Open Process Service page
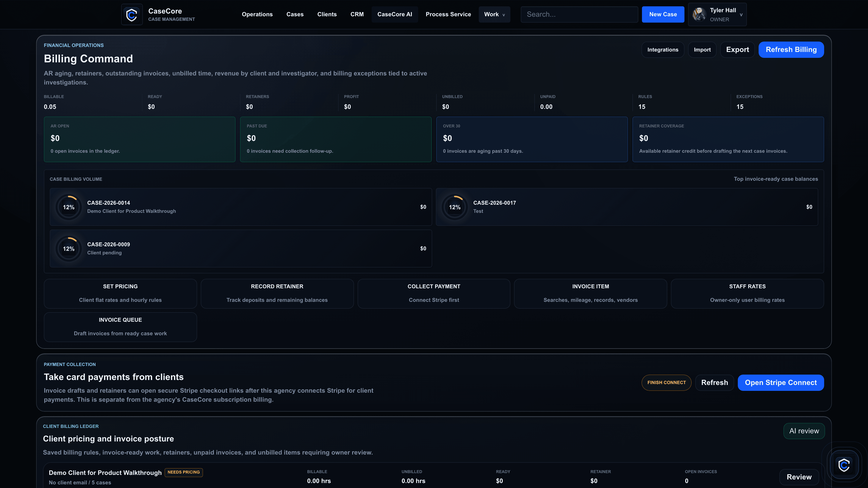The width and height of the screenshot is (868, 488). coord(448,14)
